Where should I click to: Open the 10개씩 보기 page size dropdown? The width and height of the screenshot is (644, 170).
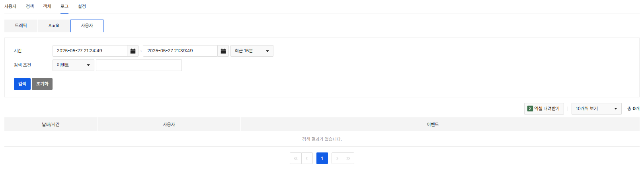(596, 109)
